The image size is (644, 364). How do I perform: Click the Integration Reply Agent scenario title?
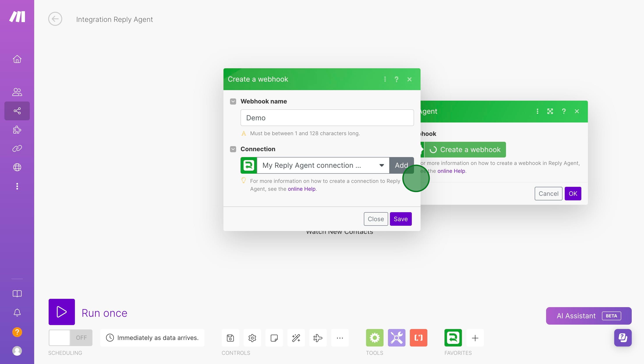pos(114,19)
